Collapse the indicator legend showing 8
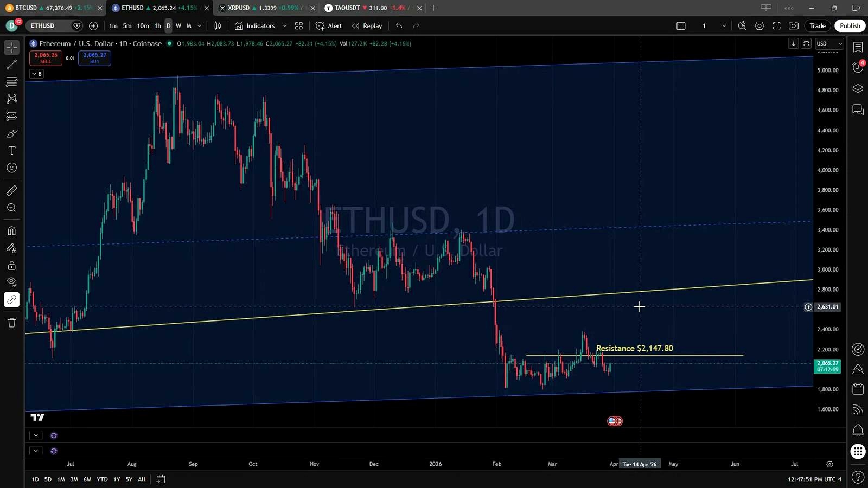 pos(36,74)
